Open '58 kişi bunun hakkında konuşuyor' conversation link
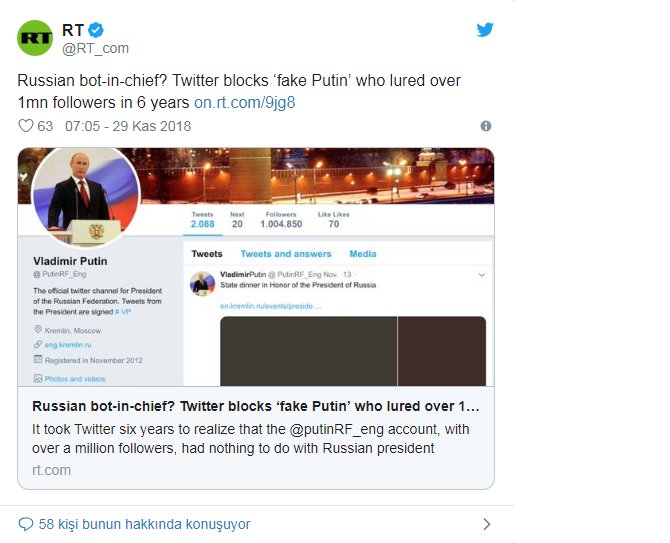This screenshot has width=670, height=543. click(144, 524)
